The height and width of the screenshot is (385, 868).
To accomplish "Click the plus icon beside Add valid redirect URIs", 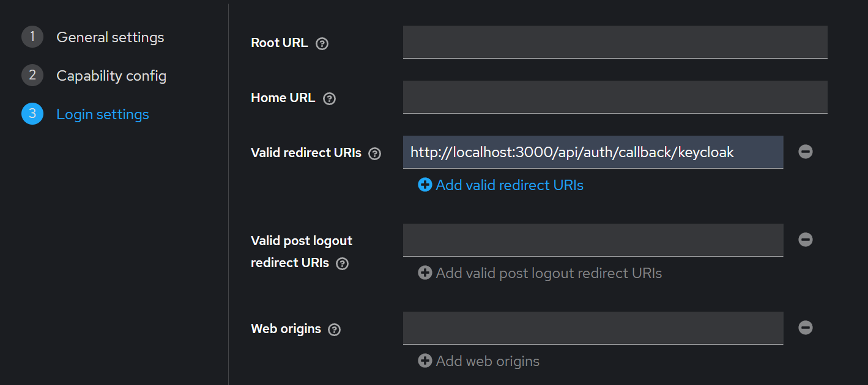I will point(425,184).
